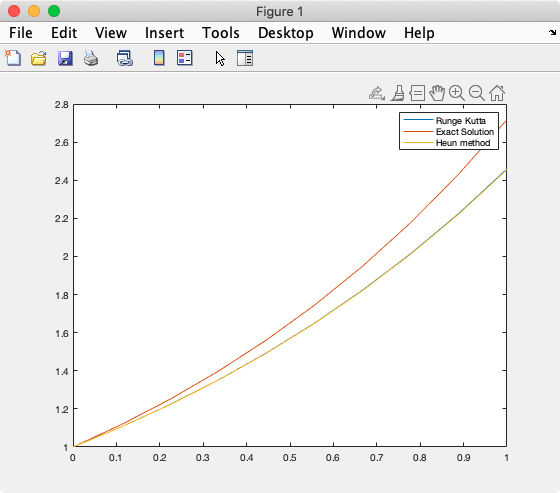Click the Exact Solution legend entry

pyautogui.click(x=465, y=132)
